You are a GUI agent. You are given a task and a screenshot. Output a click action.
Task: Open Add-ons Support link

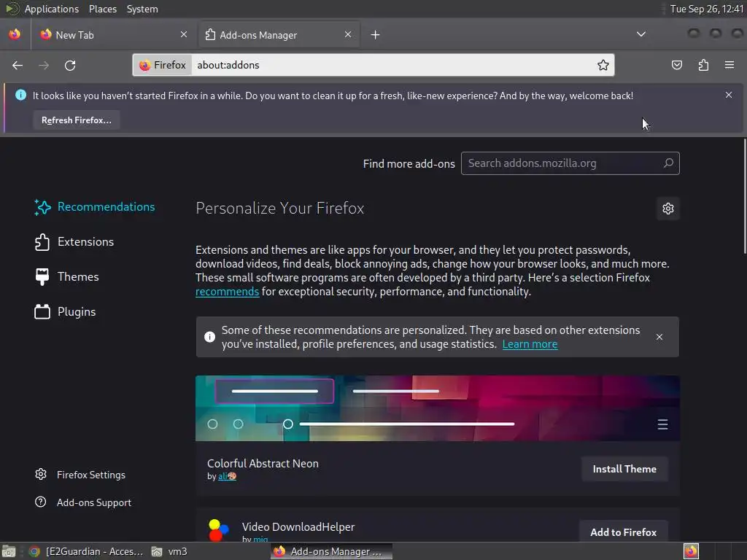pyautogui.click(x=83, y=502)
